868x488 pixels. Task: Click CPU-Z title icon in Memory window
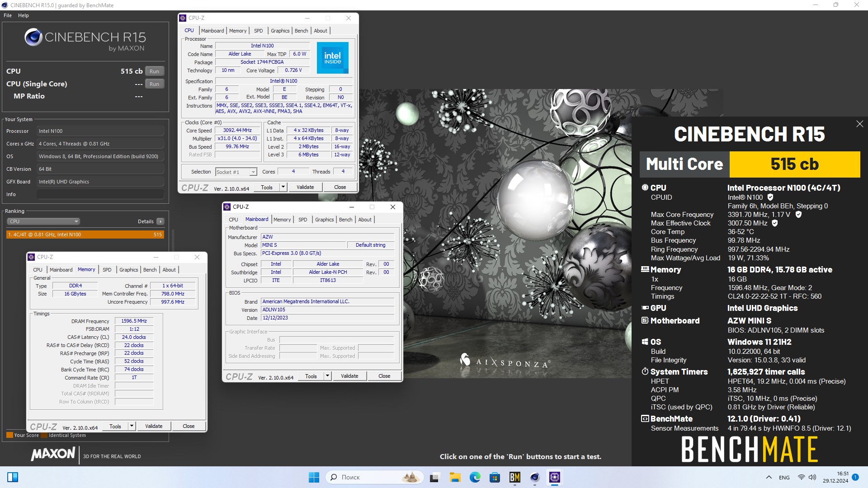31,257
